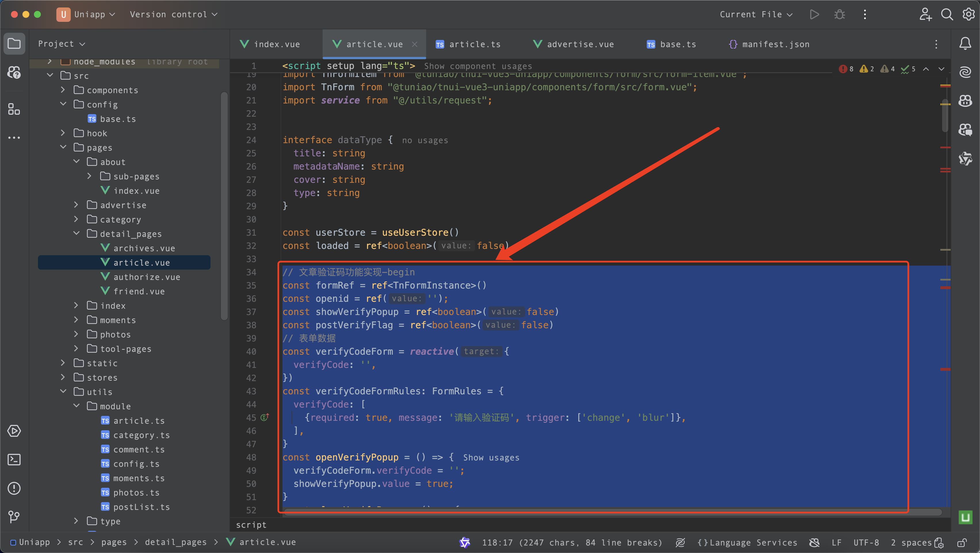Open the Terminal tool window
980x553 pixels.
pyautogui.click(x=14, y=459)
